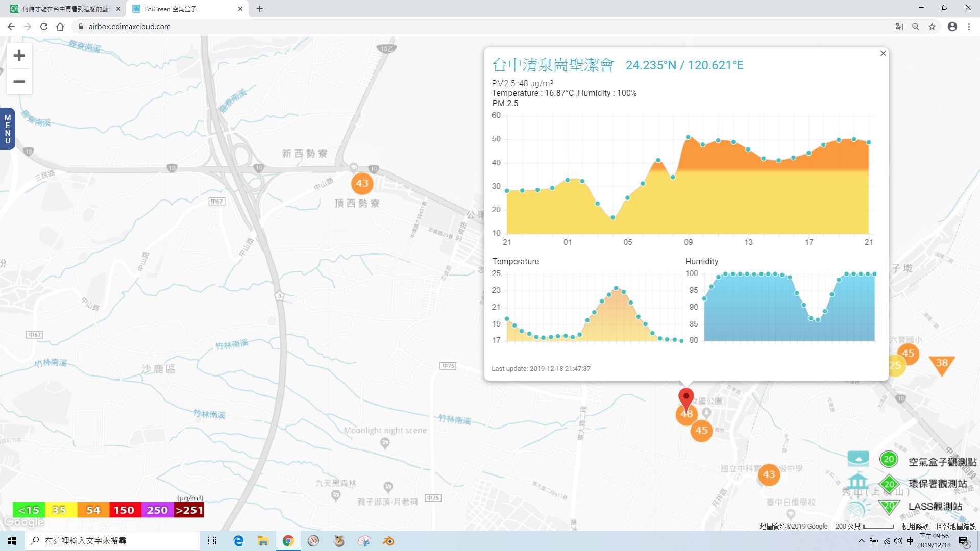Click the LASS globe icon in the legend
This screenshot has height=551, width=980.
[x=857, y=508]
